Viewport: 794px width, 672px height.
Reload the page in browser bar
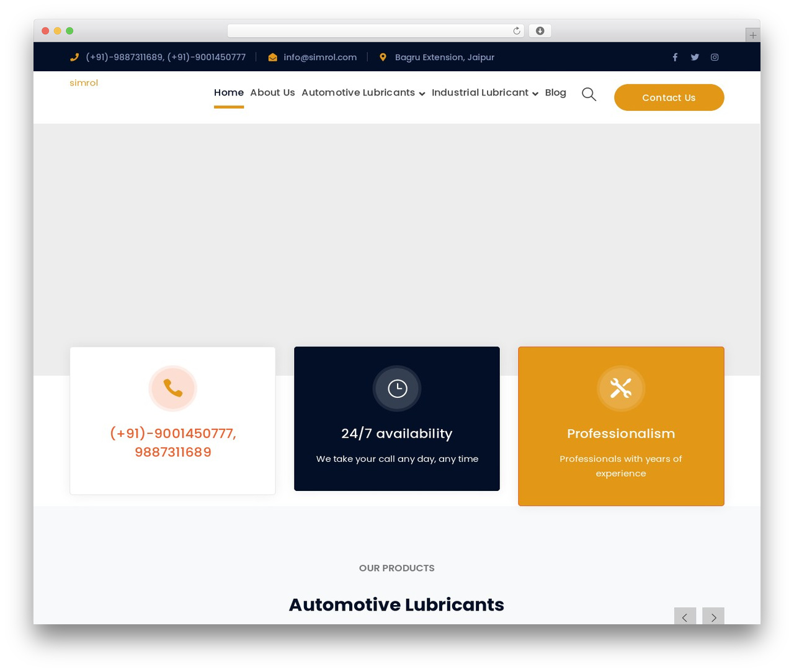[517, 31]
